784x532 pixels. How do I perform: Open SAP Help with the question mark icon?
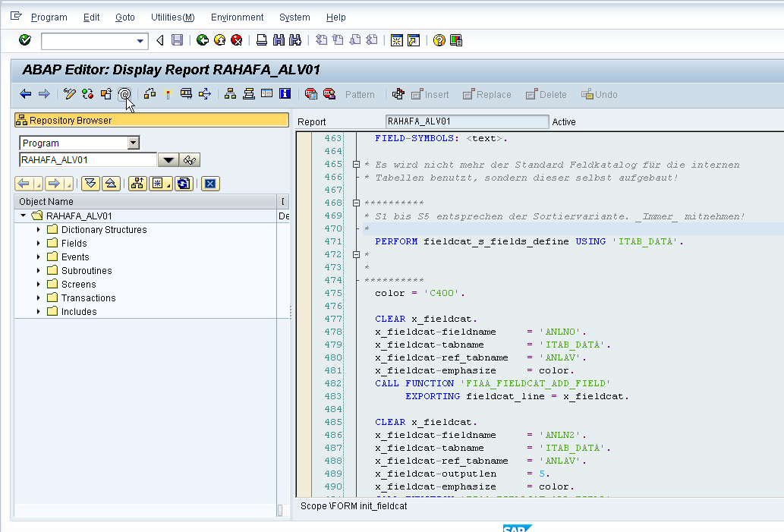point(439,40)
